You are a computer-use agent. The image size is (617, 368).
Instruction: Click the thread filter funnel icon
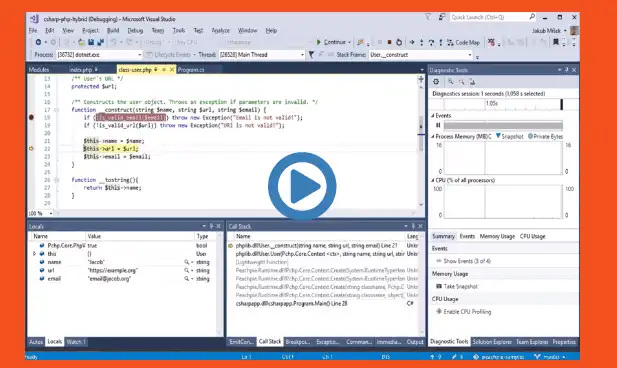(311, 55)
